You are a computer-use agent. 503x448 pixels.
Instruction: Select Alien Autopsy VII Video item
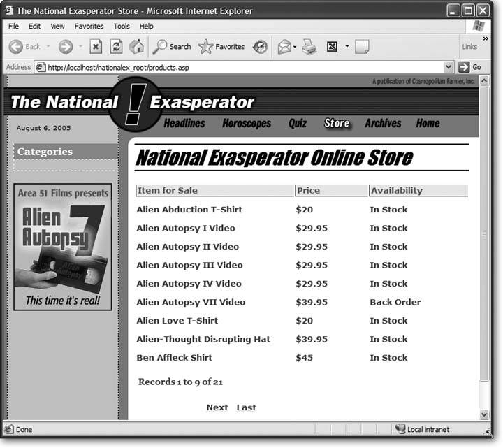point(191,303)
